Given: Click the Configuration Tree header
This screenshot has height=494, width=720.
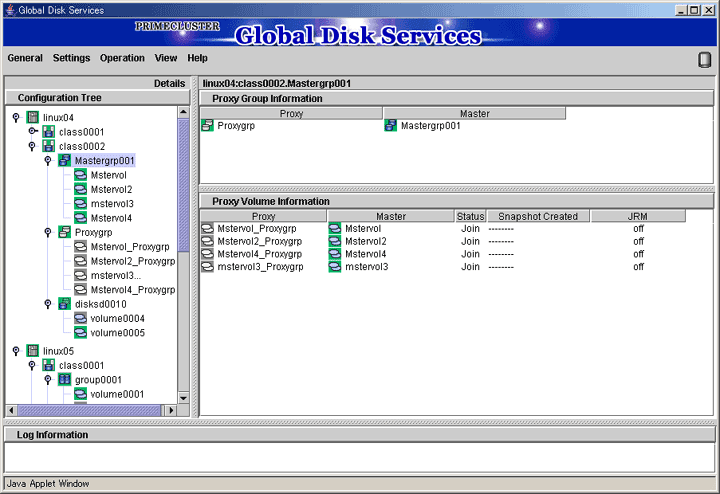Looking at the screenshot, I should point(97,98).
